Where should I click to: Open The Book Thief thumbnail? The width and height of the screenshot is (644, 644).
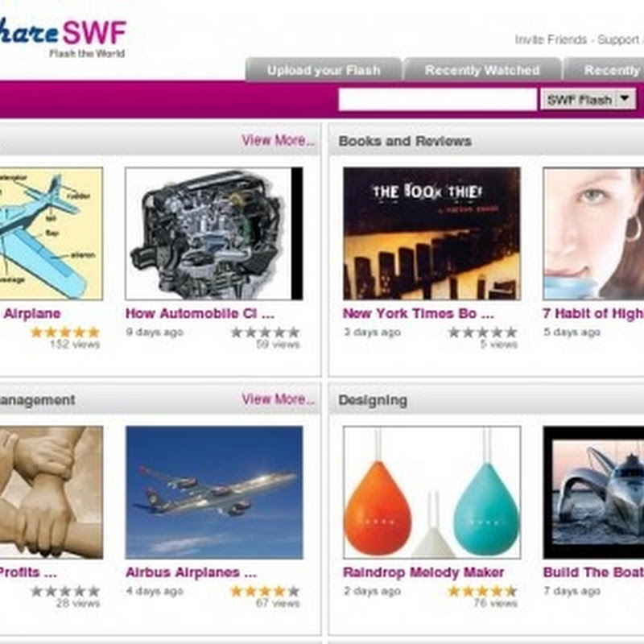click(431, 233)
